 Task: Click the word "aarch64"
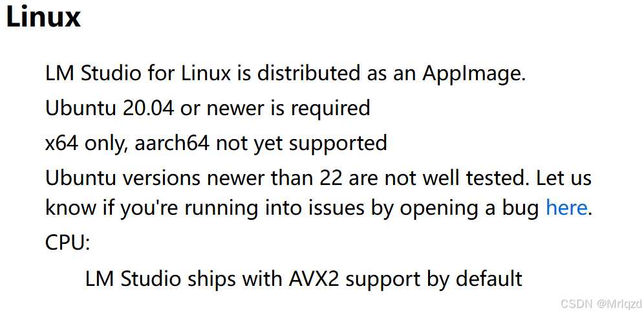point(172,142)
